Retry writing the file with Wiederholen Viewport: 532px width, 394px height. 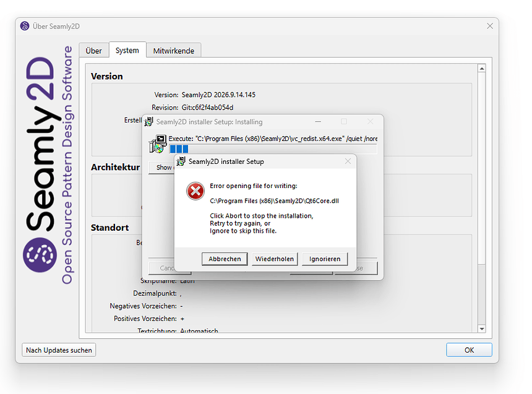[x=275, y=259]
